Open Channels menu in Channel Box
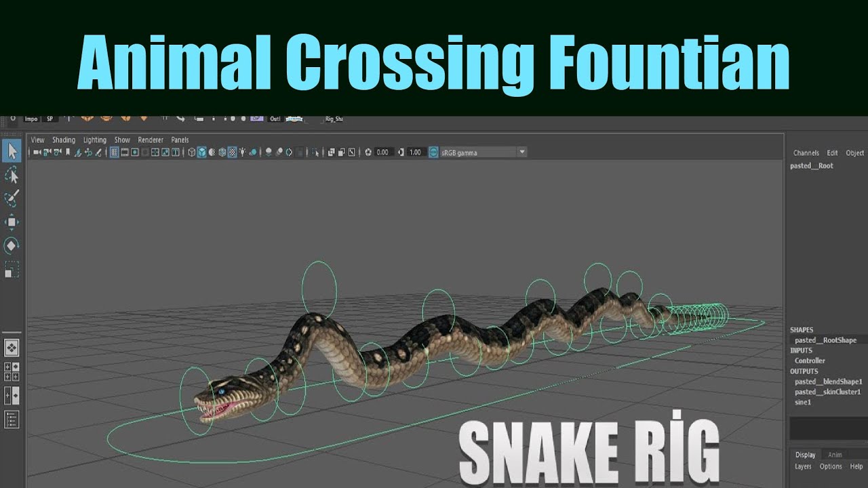The height and width of the screenshot is (488, 868). pos(806,153)
